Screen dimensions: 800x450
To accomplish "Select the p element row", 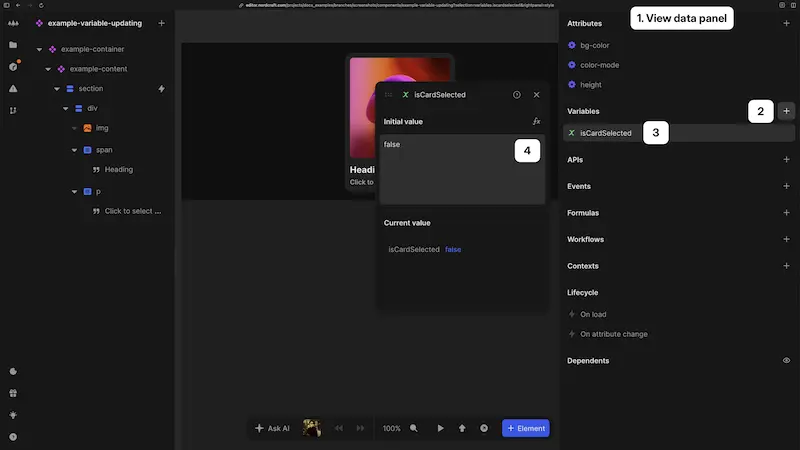I will click(x=98, y=192).
